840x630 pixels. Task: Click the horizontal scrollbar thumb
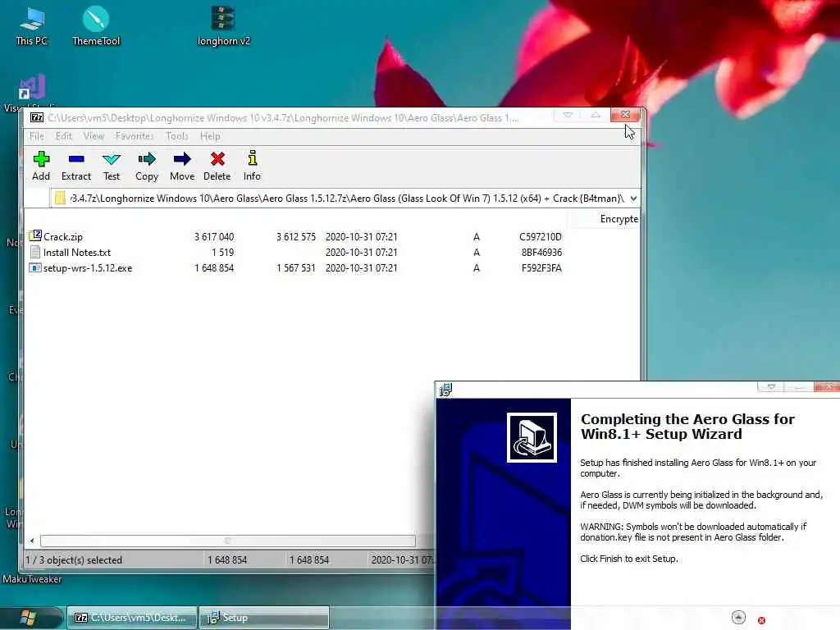pos(228,541)
